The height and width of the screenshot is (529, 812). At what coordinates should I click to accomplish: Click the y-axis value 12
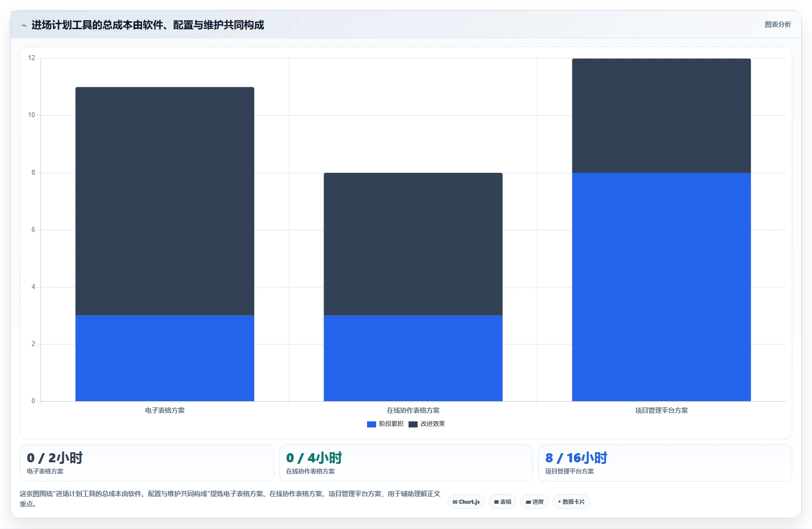click(31, 58)
